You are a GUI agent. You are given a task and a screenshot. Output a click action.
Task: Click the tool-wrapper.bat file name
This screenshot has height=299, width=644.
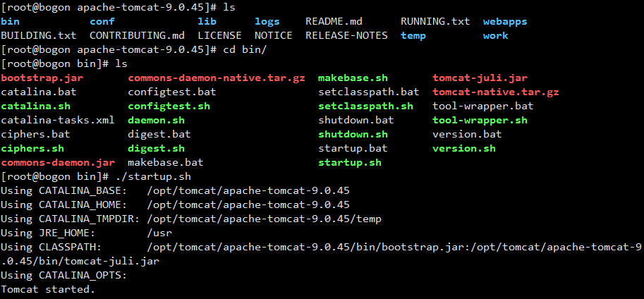(483, 106)
